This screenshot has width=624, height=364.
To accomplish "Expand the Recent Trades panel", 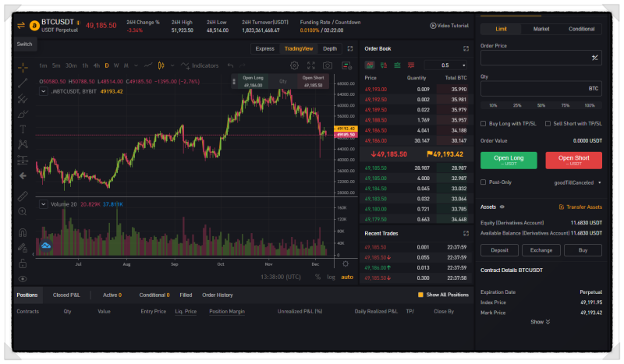I will (466, 233).
